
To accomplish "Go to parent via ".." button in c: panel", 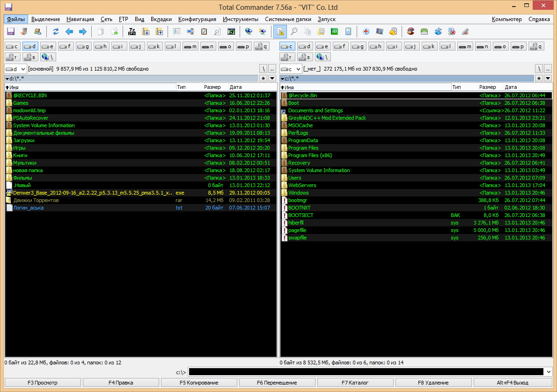I will click(548, 69).
